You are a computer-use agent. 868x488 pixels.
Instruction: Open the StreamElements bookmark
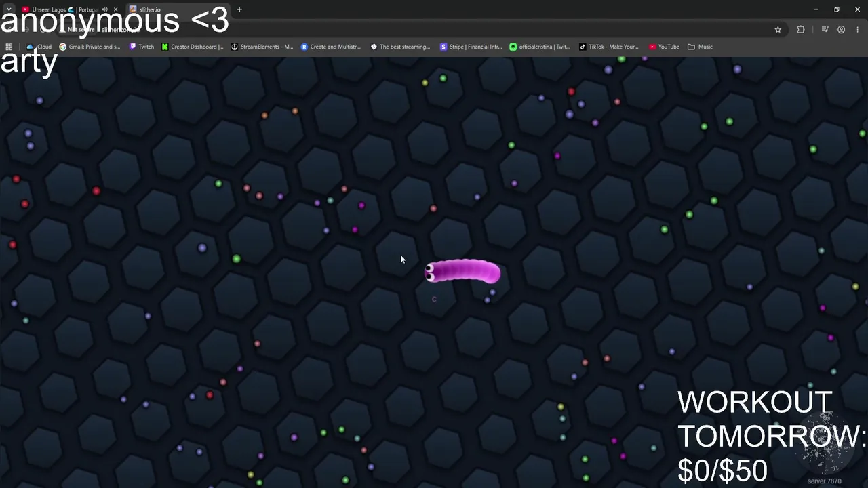click(262, 47)
